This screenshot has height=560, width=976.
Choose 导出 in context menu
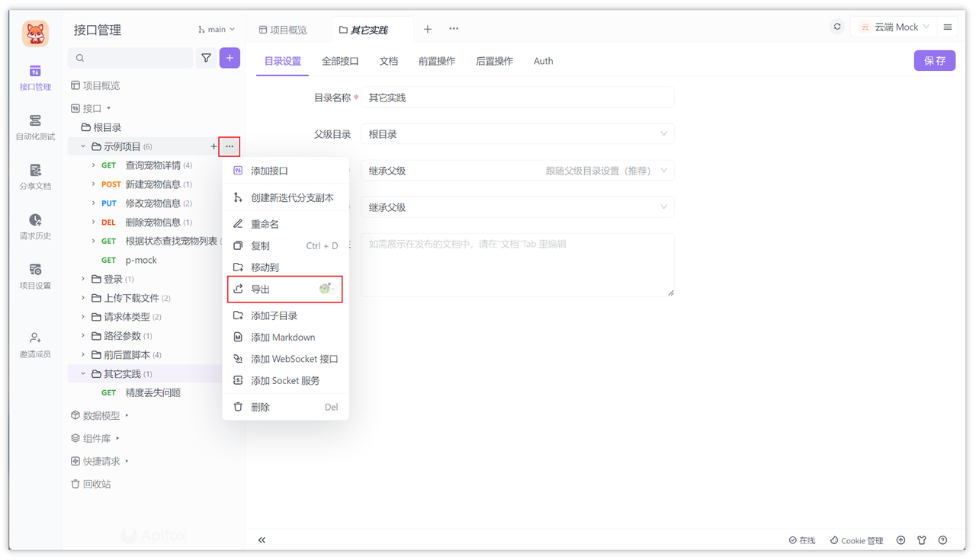point(285,289)
